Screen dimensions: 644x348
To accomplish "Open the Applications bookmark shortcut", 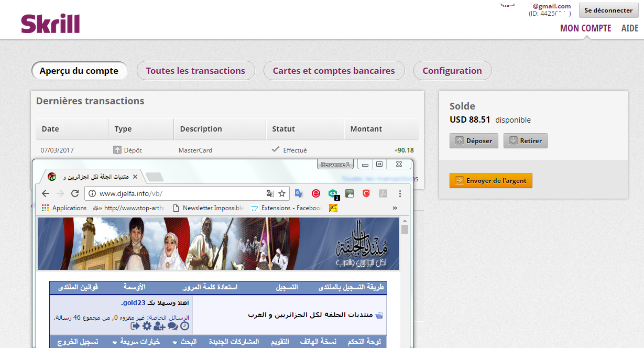I will (x=64, y=208).
